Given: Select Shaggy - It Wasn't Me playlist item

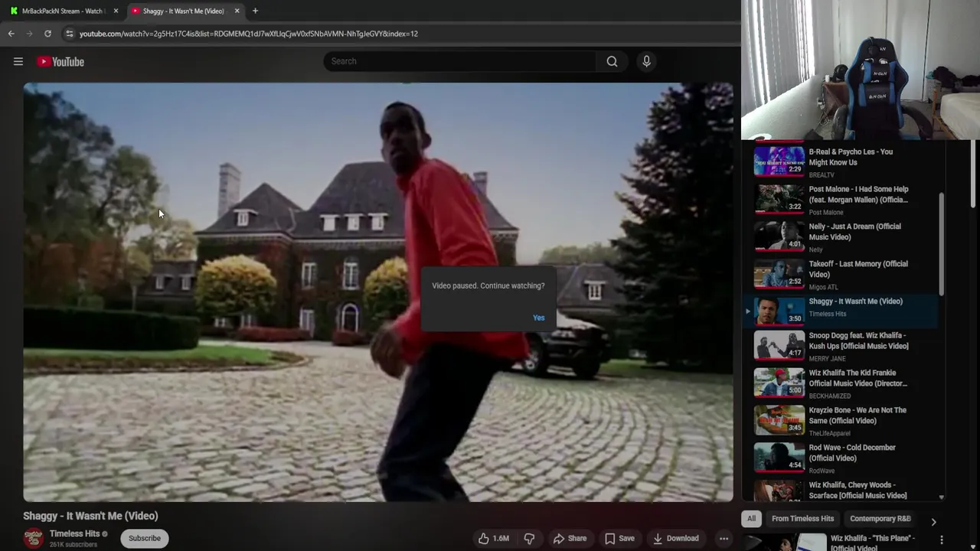Looking at the screenshot, I should [842, 311].
